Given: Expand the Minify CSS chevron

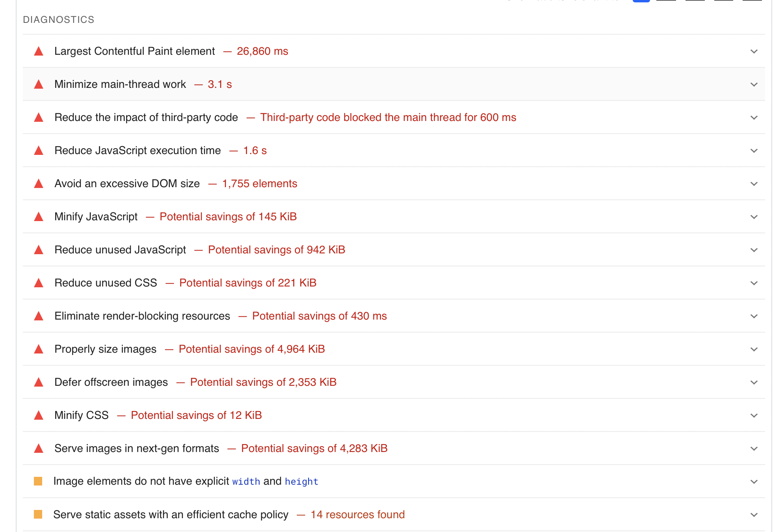Looking at the screenshot, I should (754, 415).
